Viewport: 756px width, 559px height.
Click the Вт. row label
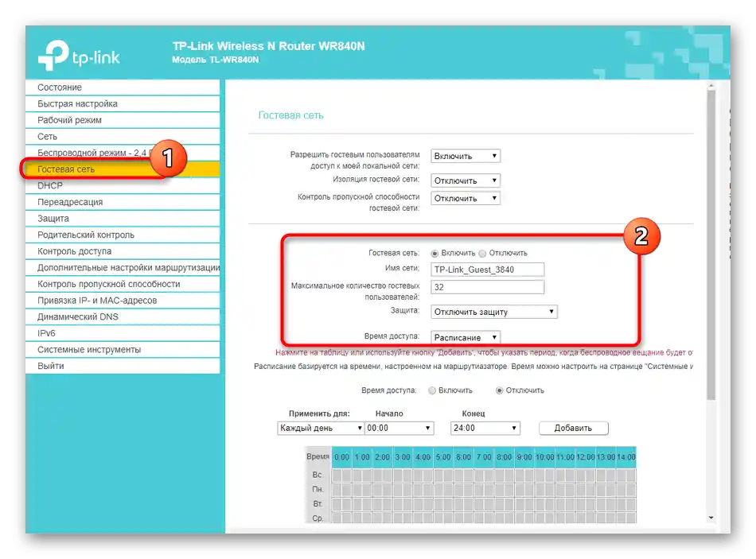(x=318, y=503)
